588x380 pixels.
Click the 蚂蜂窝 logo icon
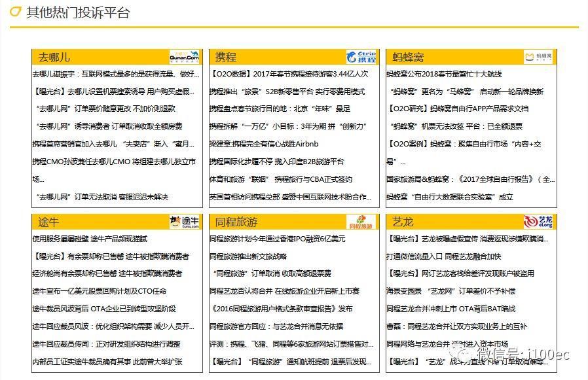(x=538, y=57)
